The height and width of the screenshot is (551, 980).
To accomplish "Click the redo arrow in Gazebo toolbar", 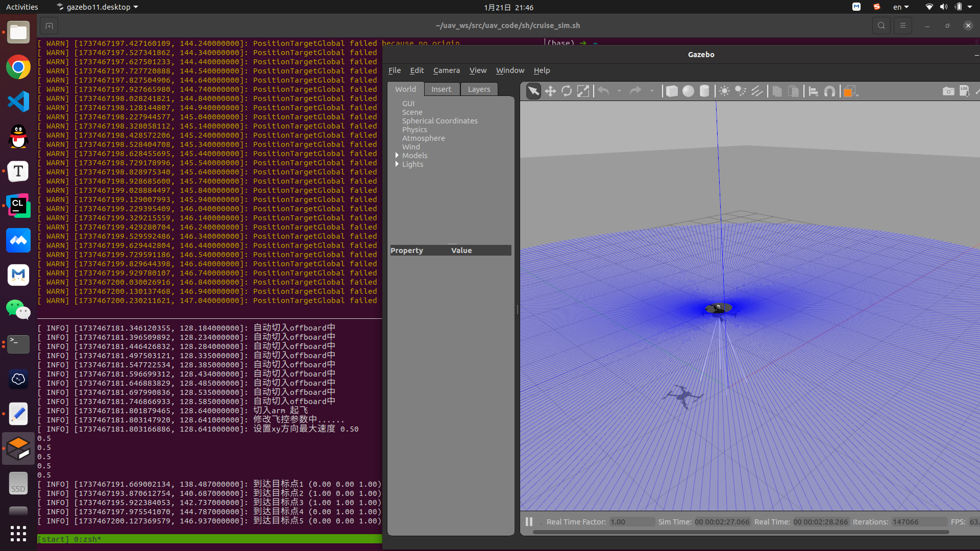I will point(635,91).
